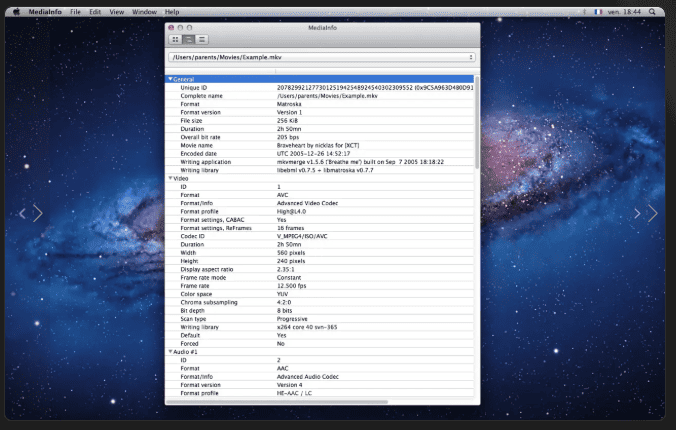The height and width of the screenshot is (430, 676).
Task: Click the value 'Version 1'
Action: point(289,112)
